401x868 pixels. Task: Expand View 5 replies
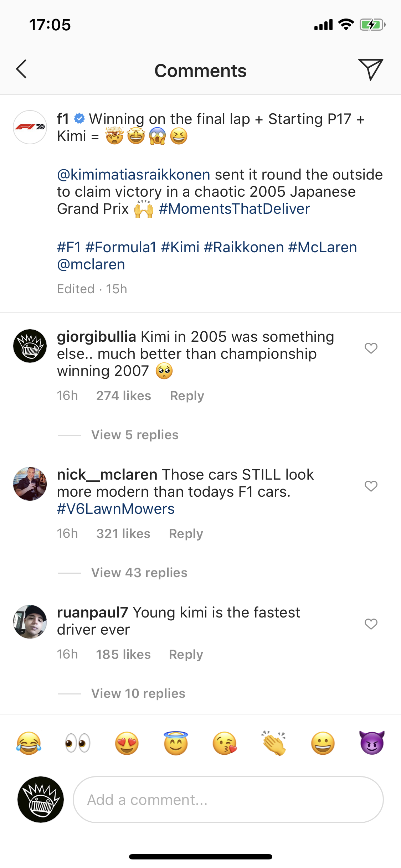pos(135,435)
